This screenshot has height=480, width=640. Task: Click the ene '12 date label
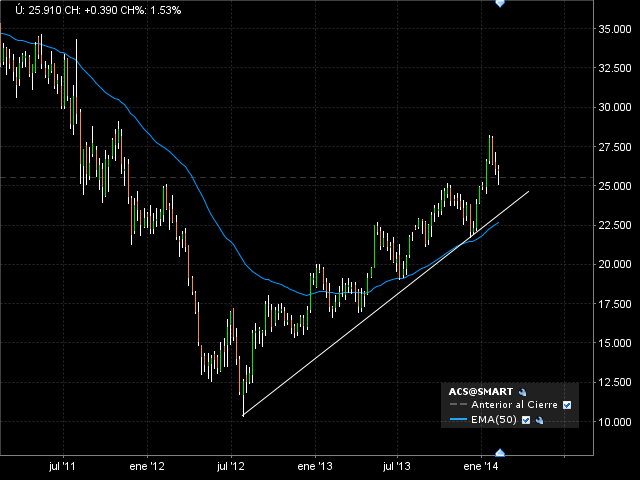(147, 466)
